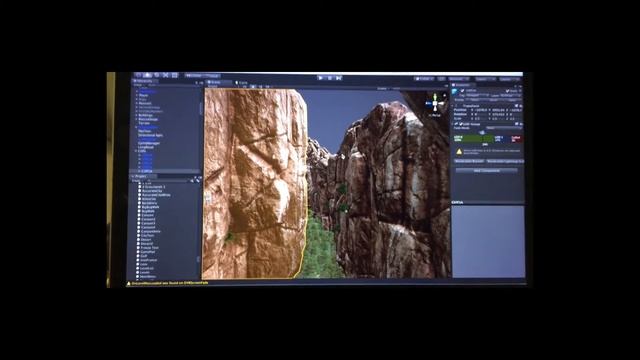
Task: Select the Desert scene in Project
Action: [x=146, y=240]
